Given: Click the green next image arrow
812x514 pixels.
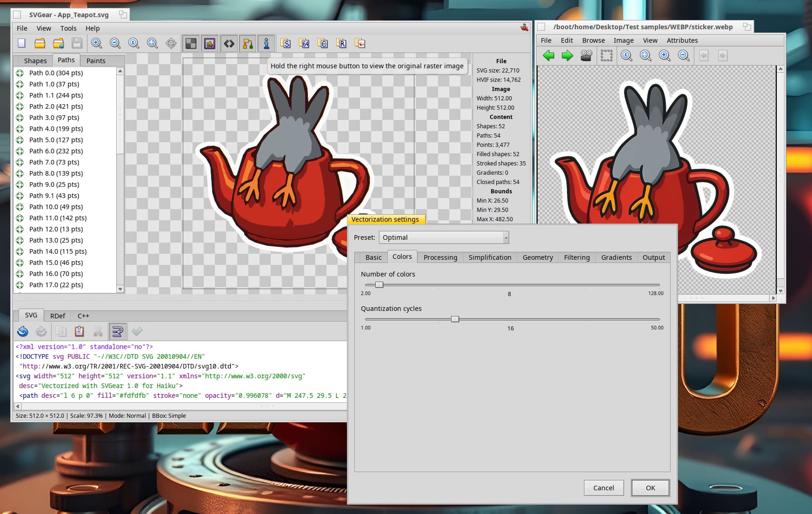Looking at the screenshot, I should pos(567,56).
